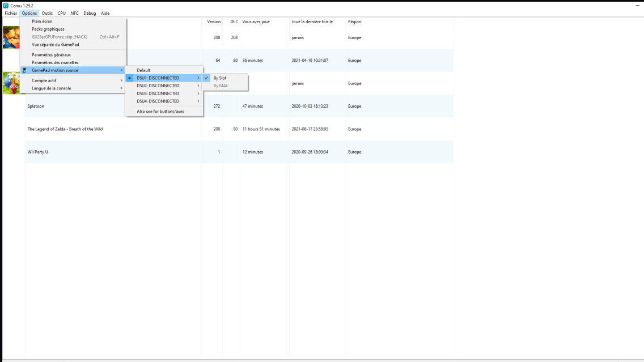Expand the DSU2: DISCONNECTED submenu
Viewport: 644px width, 362px height.
point(158,86)
